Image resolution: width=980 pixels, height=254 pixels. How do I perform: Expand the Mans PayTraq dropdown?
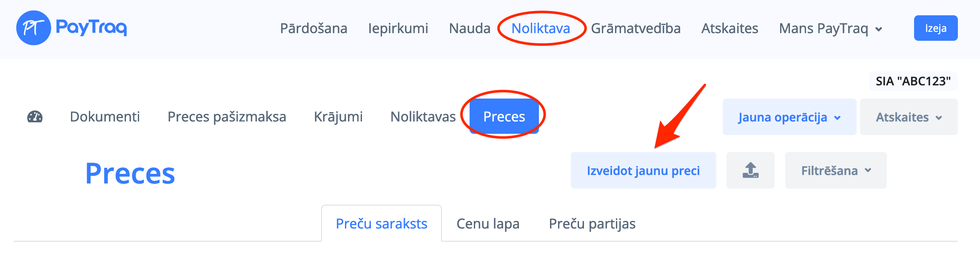[830, 28]
